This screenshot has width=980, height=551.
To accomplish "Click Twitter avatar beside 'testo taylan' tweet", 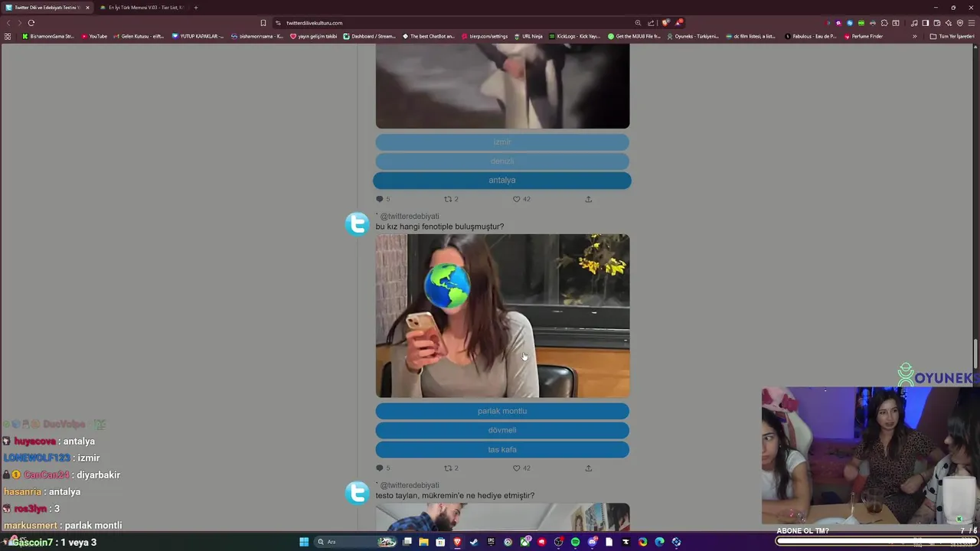I will [x=358, y=492].
